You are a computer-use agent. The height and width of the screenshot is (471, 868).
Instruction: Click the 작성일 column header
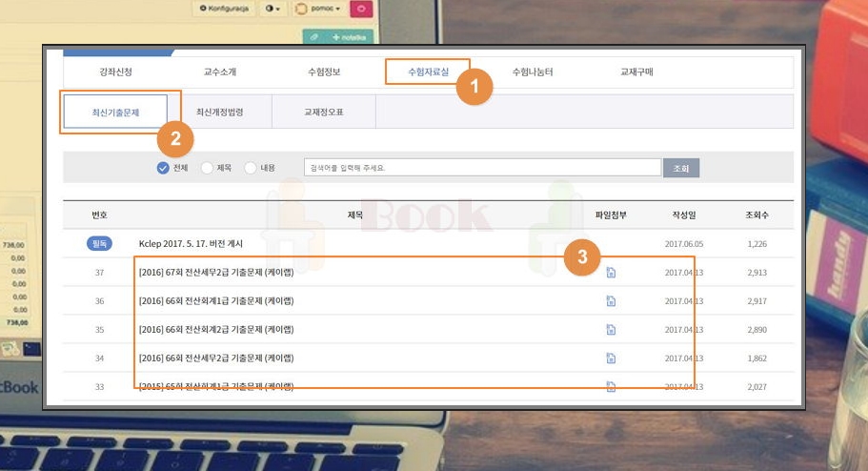684,215
